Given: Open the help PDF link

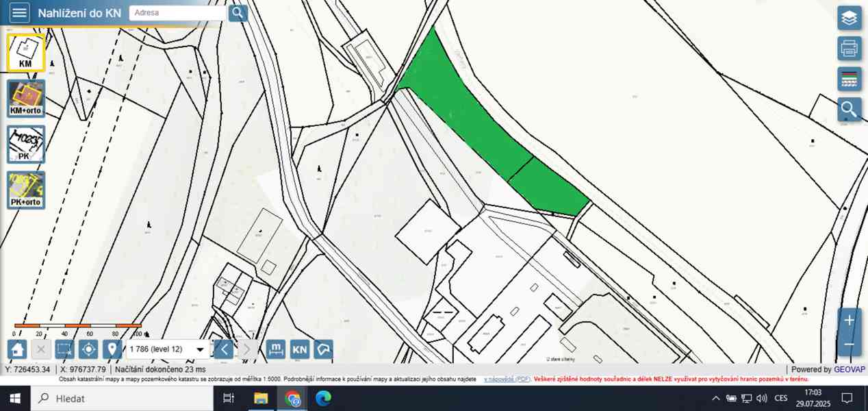Looking at the screenshot, I should click(507, 379).
